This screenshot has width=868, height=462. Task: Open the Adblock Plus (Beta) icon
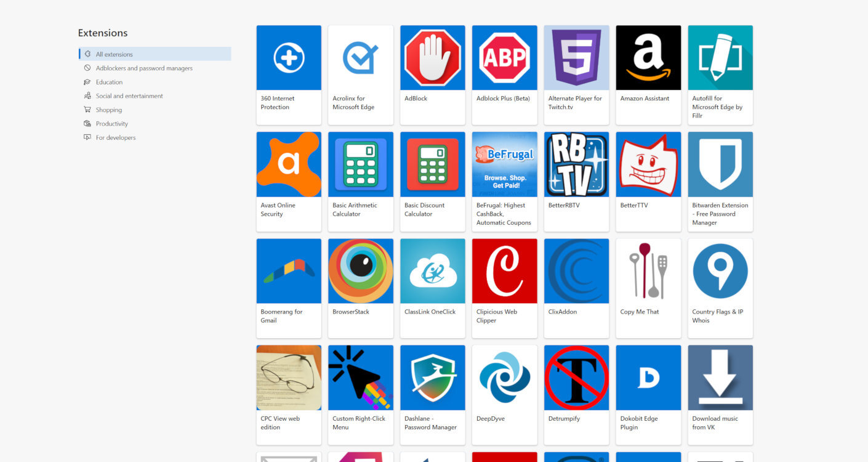(x=504, y=58)
